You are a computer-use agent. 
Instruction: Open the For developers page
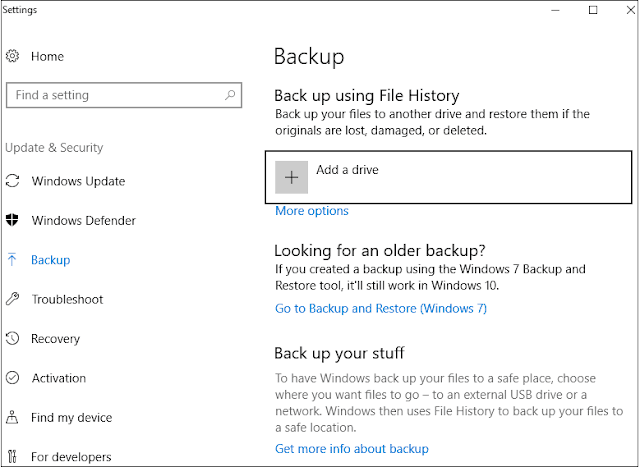point(71,457)
